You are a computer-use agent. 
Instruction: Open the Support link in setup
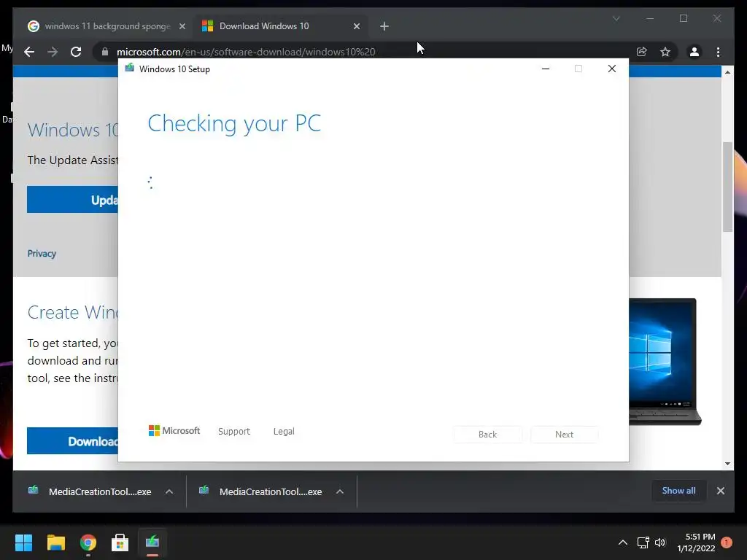(x=234, y=431)
